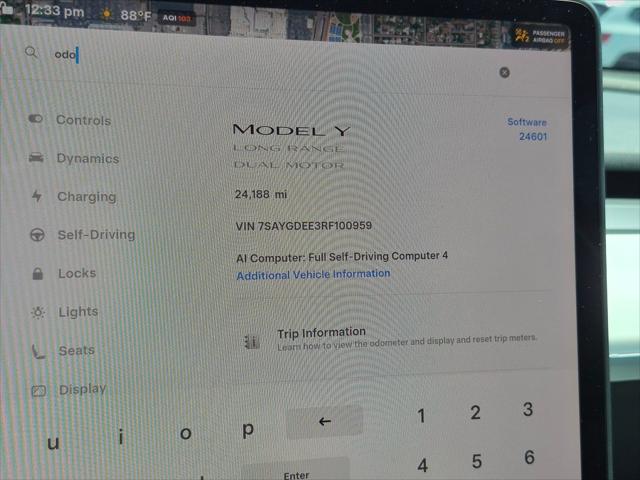
Task: Open the Dynamics menu
Action: coord(88,158)
